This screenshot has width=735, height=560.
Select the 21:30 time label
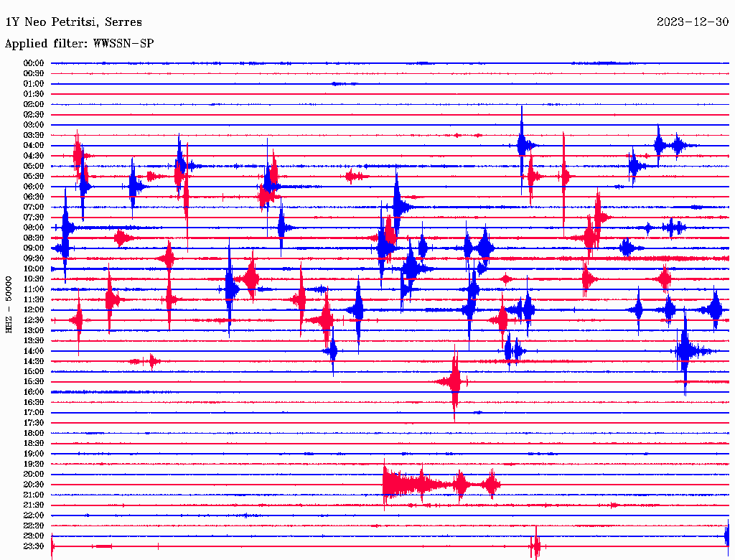click(34, 505)
